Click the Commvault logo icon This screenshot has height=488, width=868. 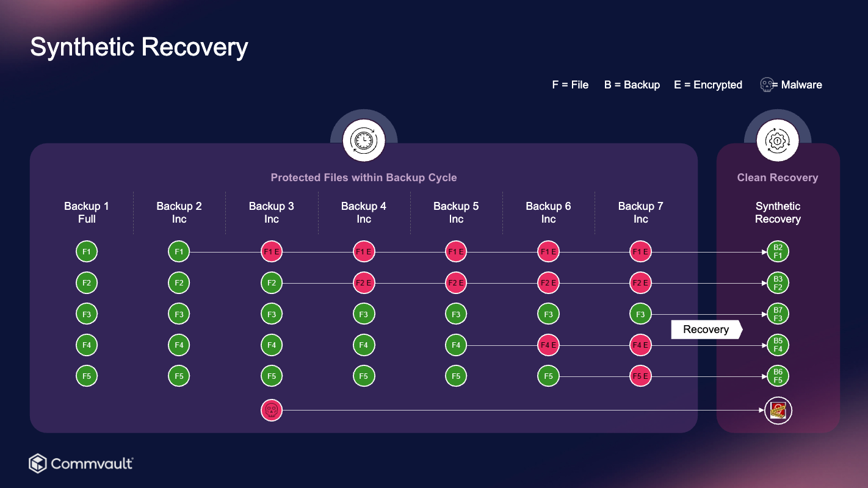tap(38, 464)
